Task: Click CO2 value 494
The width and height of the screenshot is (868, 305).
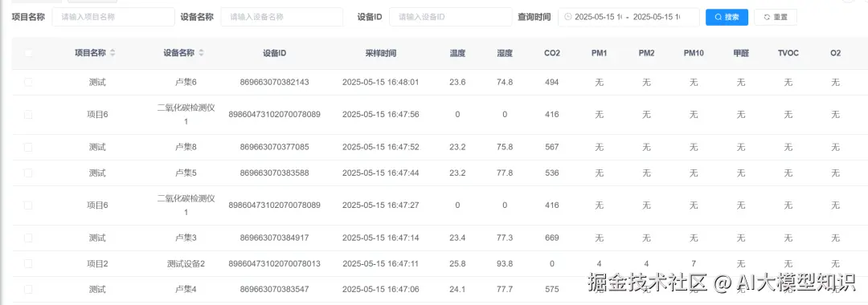Action: tap(552, 83)
